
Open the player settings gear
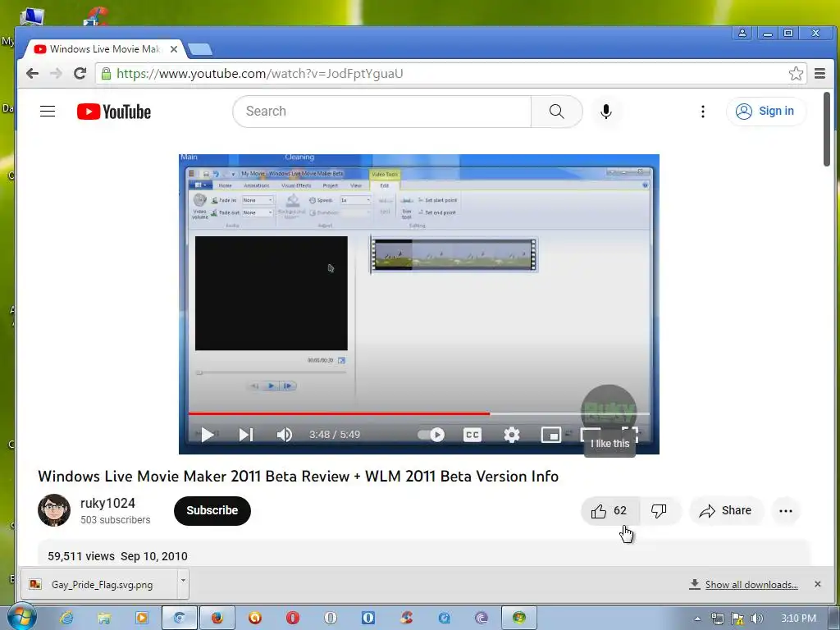coord(512,435)
